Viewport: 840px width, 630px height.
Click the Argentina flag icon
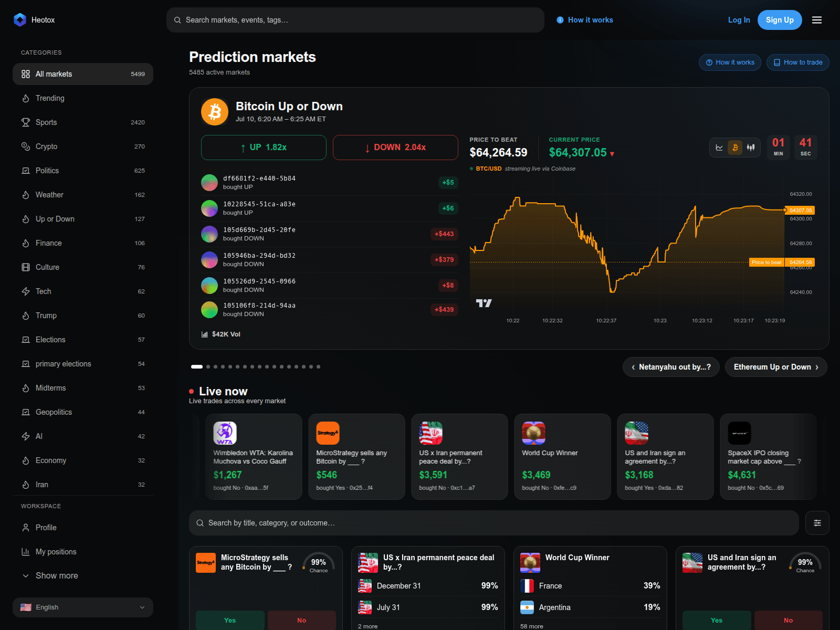coord(527,607)
